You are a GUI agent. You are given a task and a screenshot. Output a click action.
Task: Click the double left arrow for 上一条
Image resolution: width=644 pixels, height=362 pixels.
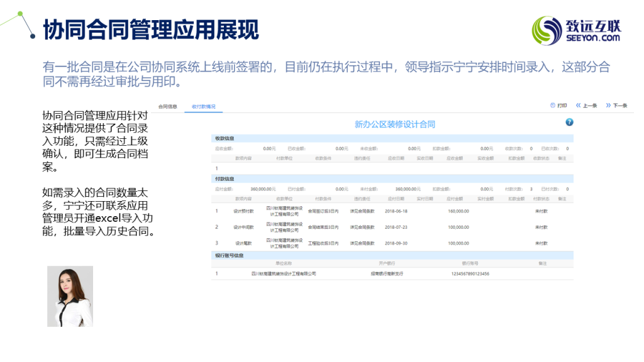coord(579,106)
